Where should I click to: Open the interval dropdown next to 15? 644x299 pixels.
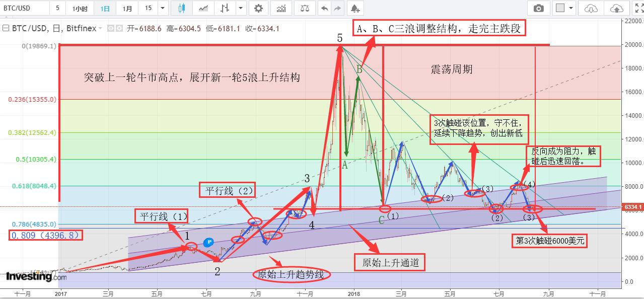click(x=162, y=8)
